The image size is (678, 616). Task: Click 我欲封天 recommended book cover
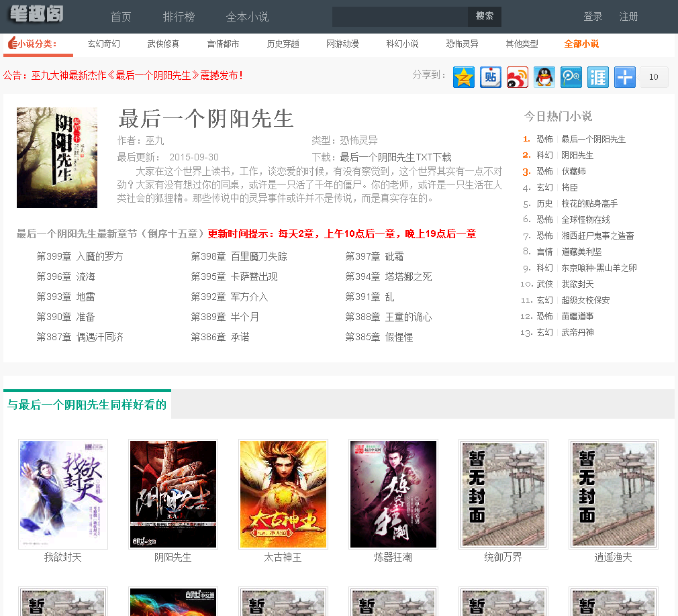point(63,494)
